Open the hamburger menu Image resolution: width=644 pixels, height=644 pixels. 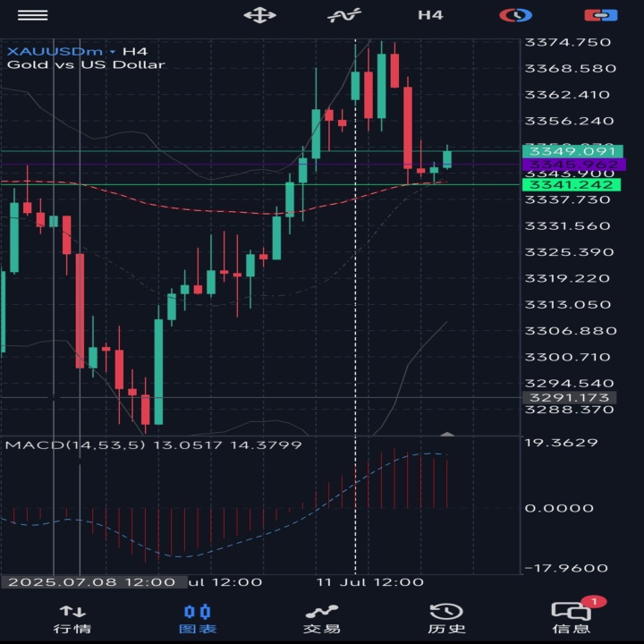pos(32,15)
